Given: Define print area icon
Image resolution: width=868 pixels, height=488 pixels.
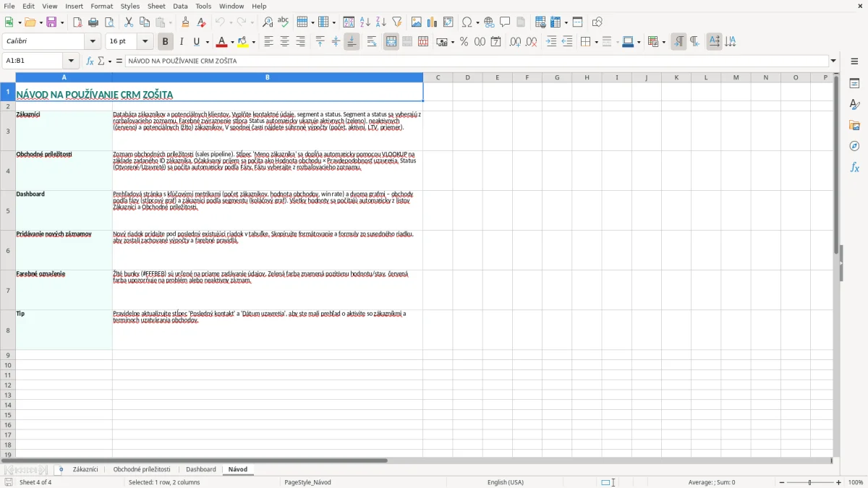Looking at the screenshot, I should [540, 22].
